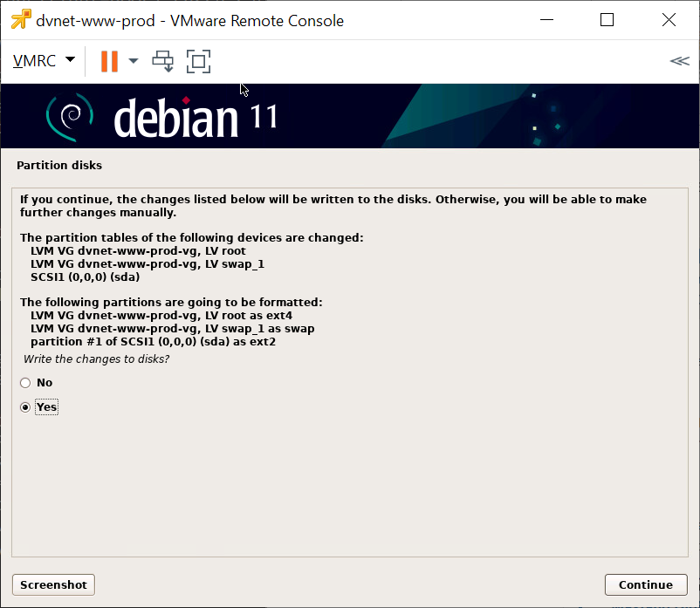Maximize the VMware Remote Console window
Viewport: 700px width, 608px height.
tap(607, 20)
